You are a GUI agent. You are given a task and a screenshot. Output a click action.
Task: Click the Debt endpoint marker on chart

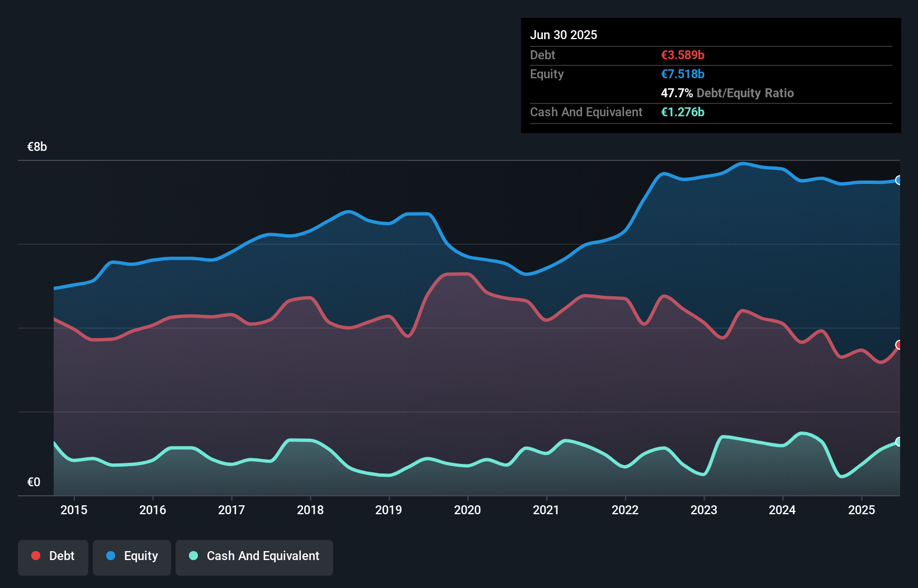tap(899, 345)
